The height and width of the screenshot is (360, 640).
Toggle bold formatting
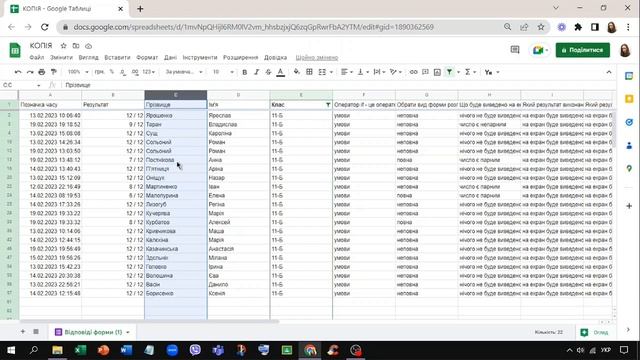pyautogui.click(x=244, y=72)
